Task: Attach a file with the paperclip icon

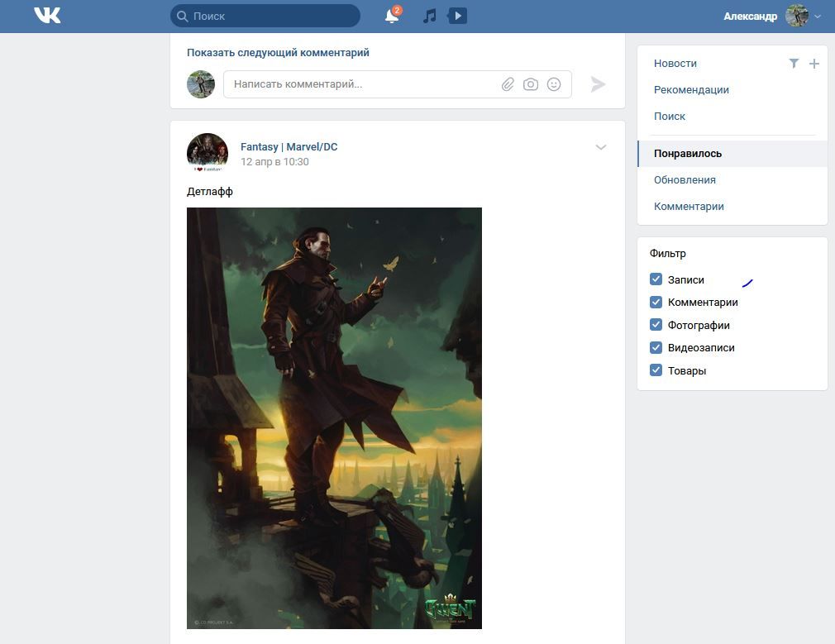Action: point(508,84)
